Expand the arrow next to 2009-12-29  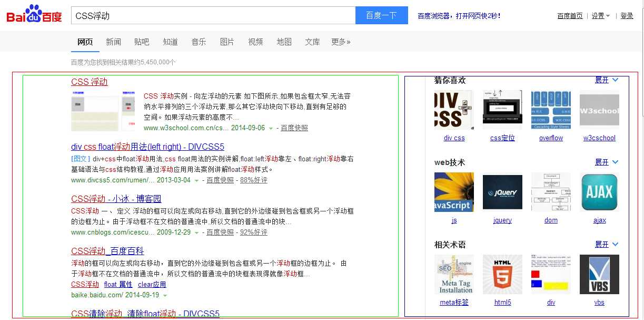tap(196, 233)
